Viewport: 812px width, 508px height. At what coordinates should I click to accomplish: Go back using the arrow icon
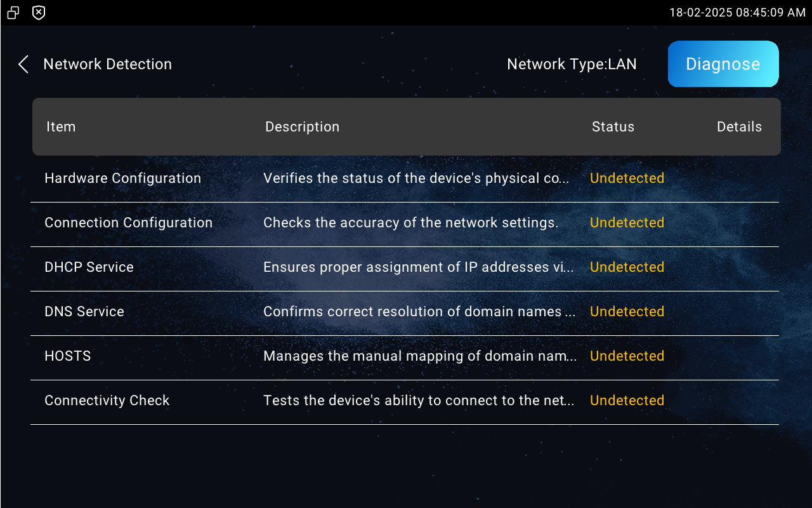click(23, 64)
